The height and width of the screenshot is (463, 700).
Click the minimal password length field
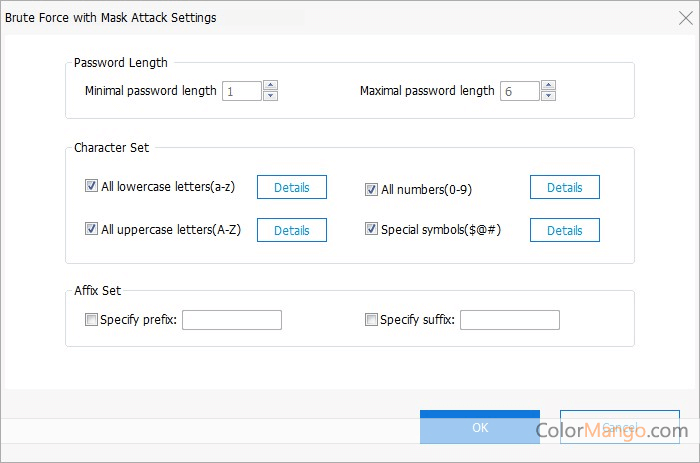[241, 91]
